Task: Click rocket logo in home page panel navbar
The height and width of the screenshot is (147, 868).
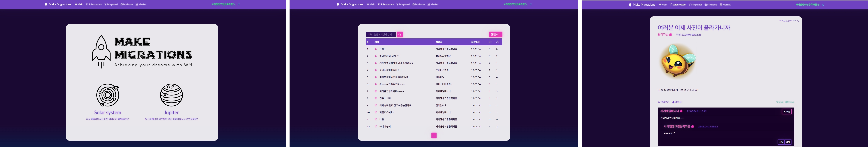Action: 46,4
